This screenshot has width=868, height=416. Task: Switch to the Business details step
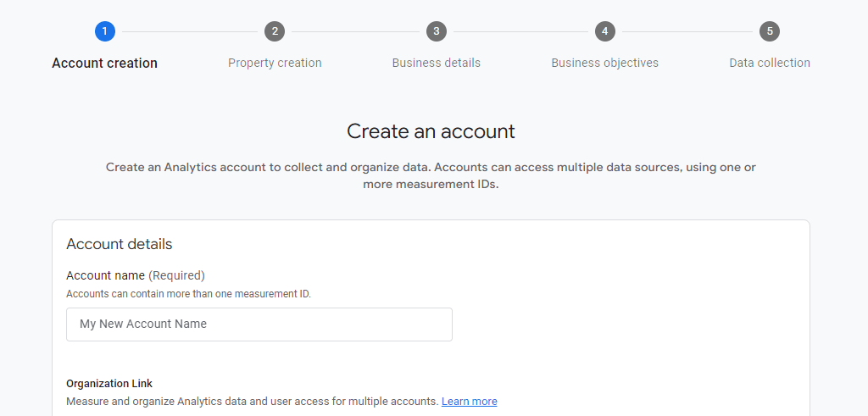pyautogui.click(x=437, y=63)
